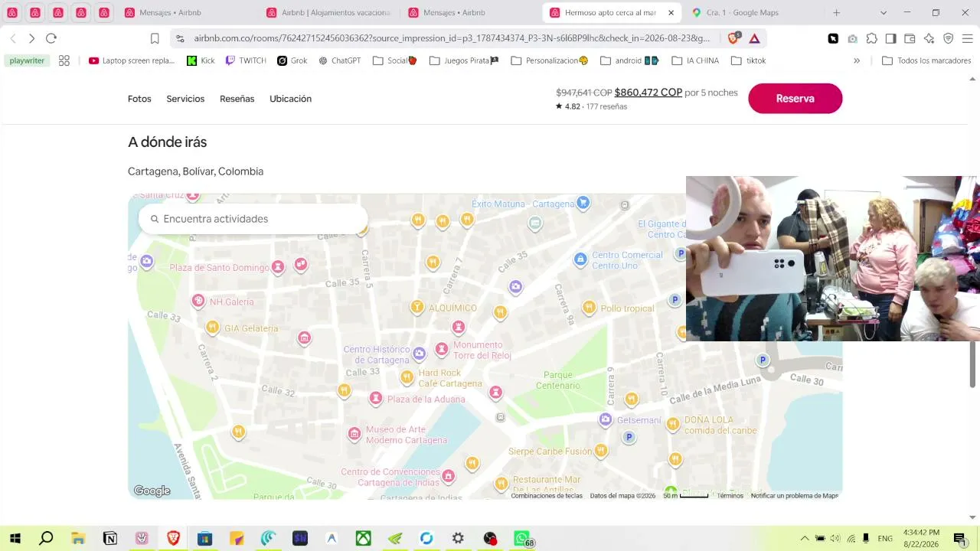
Task: Open Brave Leo AI sparkle icon
Action: click(x=929, y=38)
